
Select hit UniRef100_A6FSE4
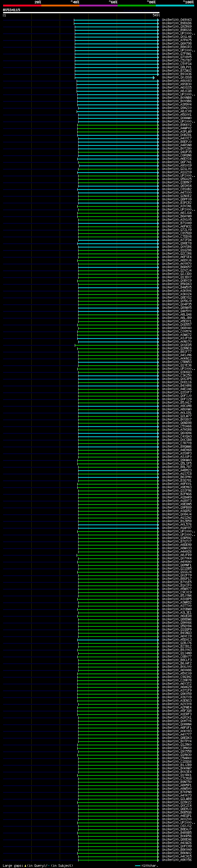tap(176, 257)
